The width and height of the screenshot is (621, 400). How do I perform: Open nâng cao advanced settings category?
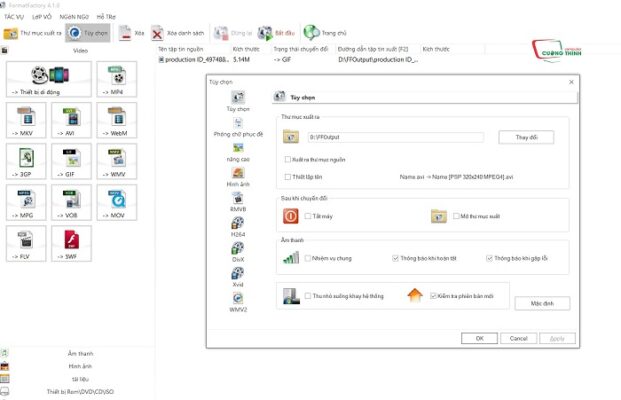[x=238, y=152]
